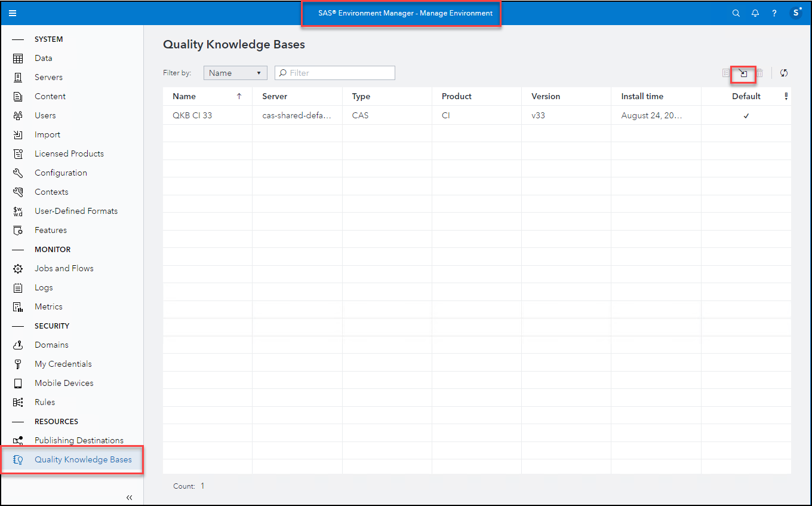Screen dimensions: 812x506
Task: Click the import QKB toolbar icon
Action: click(x=743, y=73)
